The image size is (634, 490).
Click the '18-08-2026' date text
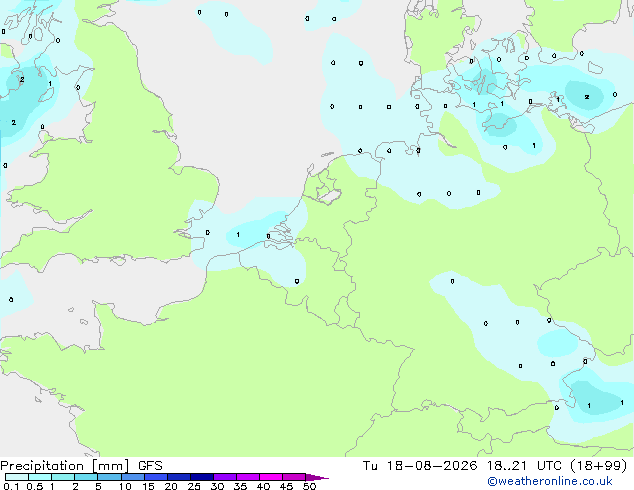[431, 466]
